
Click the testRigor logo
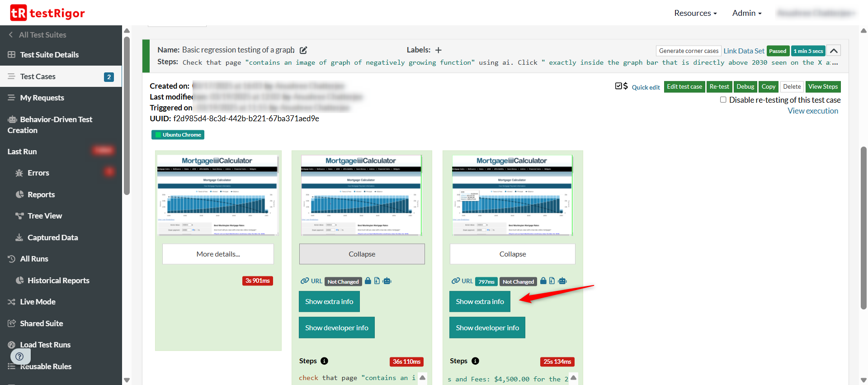point(47,13)
